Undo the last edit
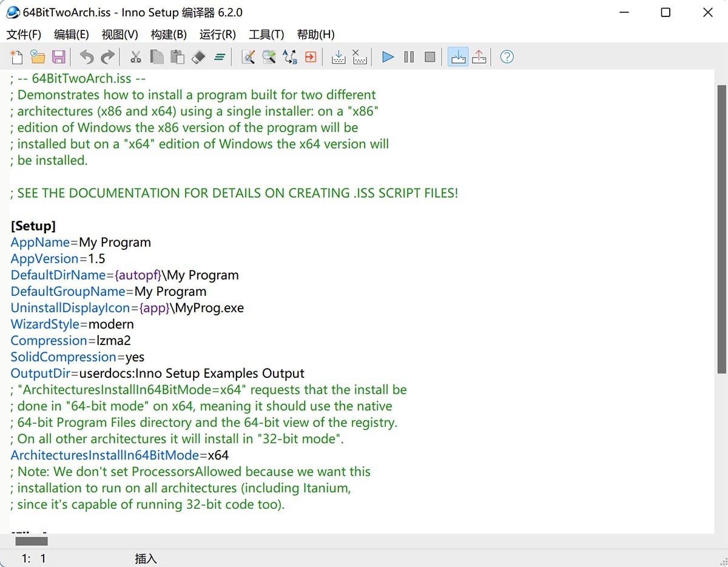This screenshot has height=567, width=728. [x=87, y=57]
